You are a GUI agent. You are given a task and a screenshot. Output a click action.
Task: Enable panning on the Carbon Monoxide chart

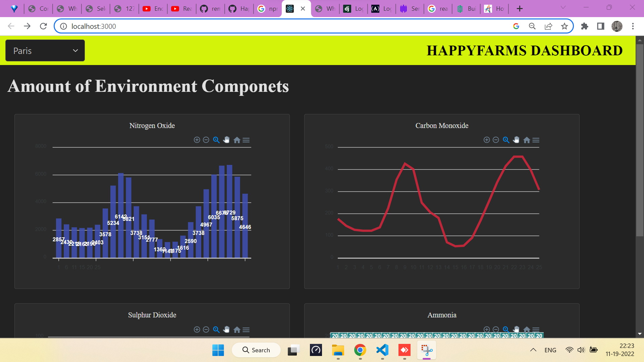tap(516, 140)
